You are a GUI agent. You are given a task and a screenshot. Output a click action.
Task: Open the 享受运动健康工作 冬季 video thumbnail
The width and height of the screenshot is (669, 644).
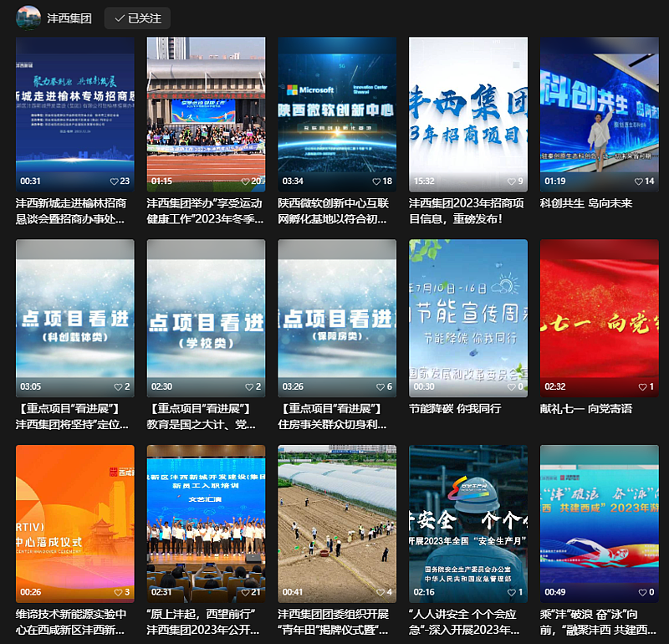point(206,105)
